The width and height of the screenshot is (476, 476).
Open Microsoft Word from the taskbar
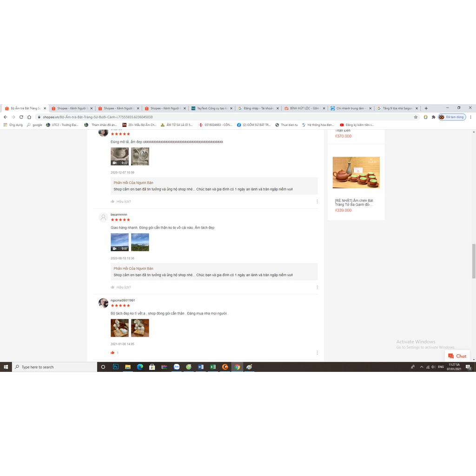[x=201, y=367]
